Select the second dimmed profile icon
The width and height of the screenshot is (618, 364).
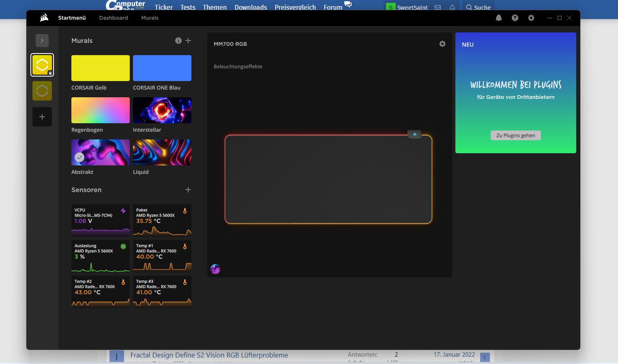click(42, 91)
